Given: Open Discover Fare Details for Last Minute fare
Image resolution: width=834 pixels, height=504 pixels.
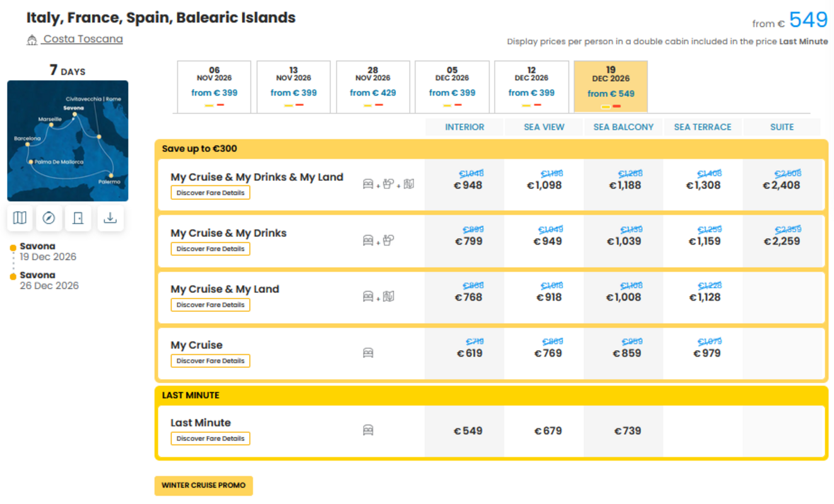Looking at the screenshot, I should tap(211, 438).
